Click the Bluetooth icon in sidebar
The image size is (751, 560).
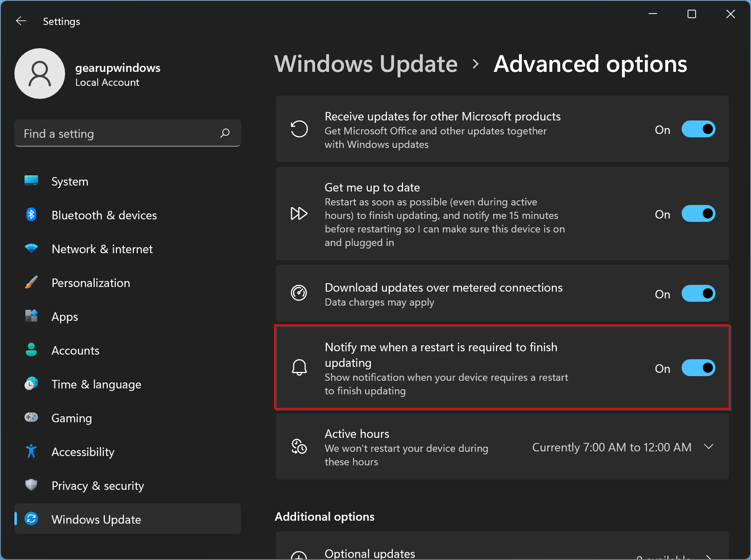(31, 215)
